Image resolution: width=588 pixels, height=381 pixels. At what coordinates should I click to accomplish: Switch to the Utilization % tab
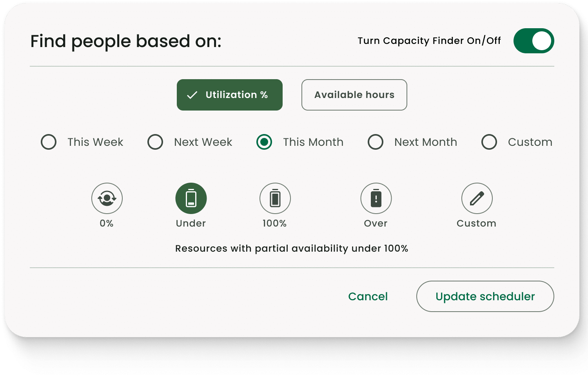[x=230, y=94]
